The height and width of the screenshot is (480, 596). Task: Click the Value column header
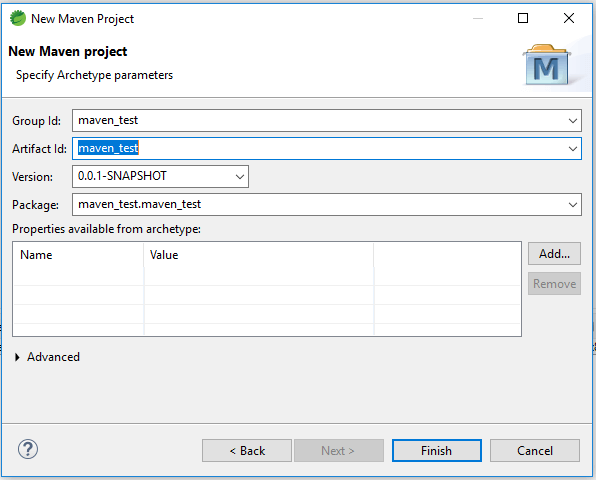click(x=259, y=255)
